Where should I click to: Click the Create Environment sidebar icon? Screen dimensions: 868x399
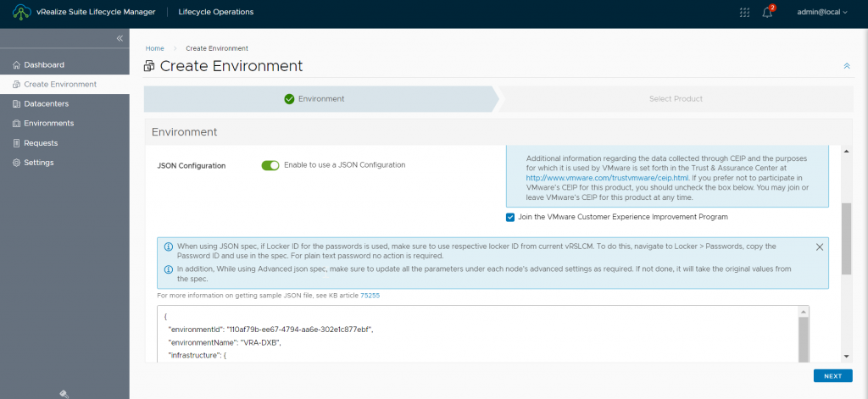click(17, 85)
